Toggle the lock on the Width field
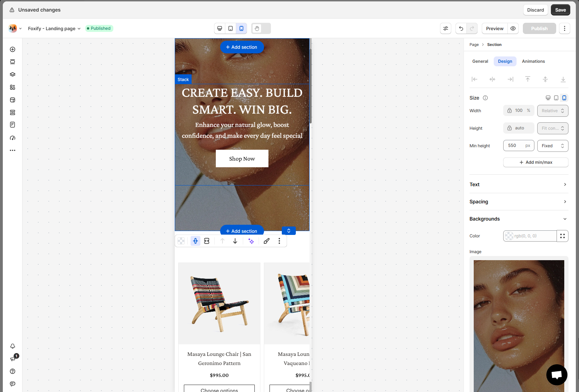 point(510,110)
